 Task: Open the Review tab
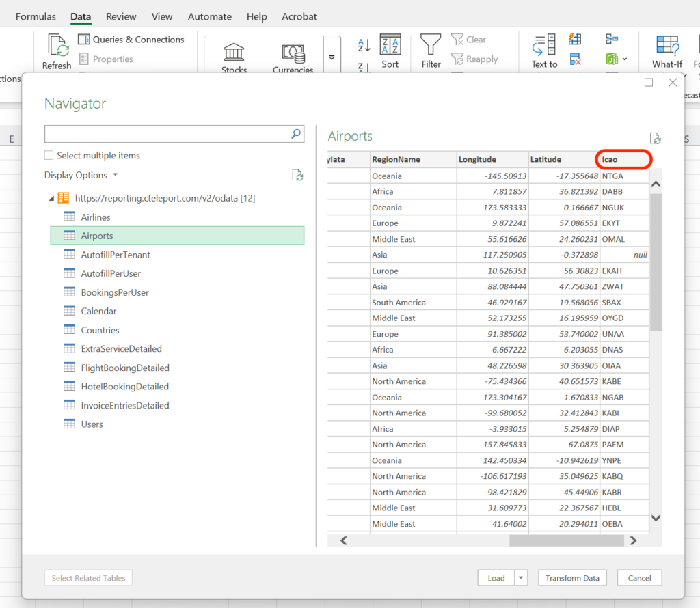pyautogui.click(x=121, y=17)
